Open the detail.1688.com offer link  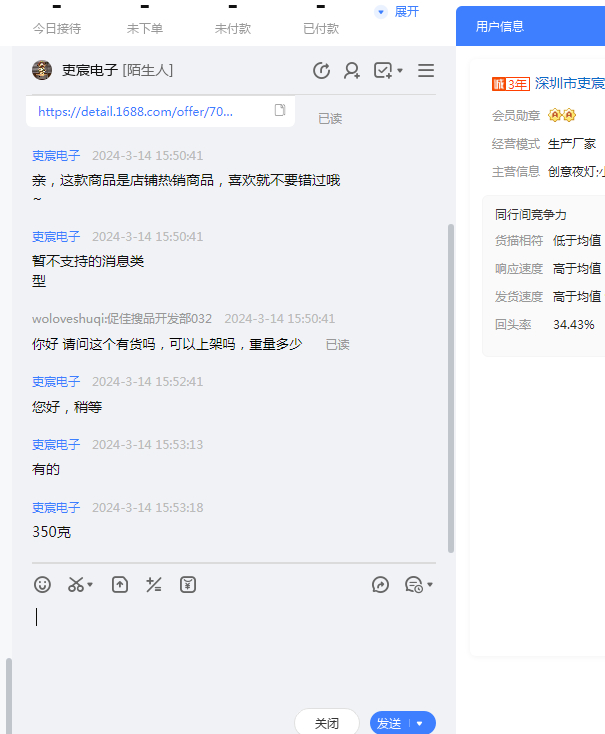pos(136,112)
